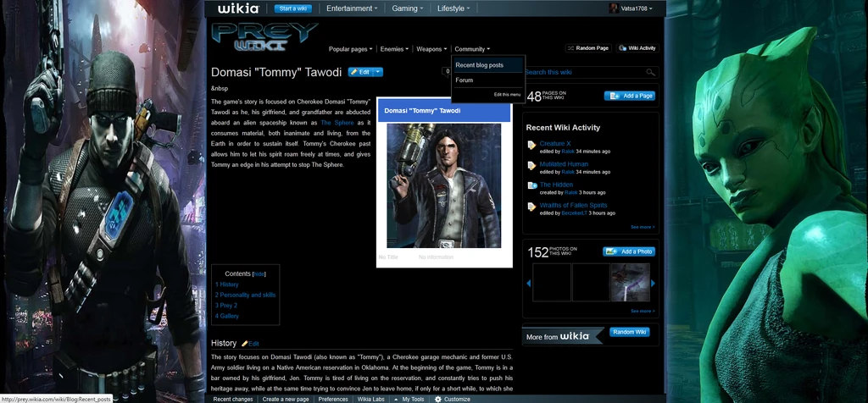Screen dimensions: 868x403
Task: Click the search magnifier icon
Action: click(x=650, y=73)
